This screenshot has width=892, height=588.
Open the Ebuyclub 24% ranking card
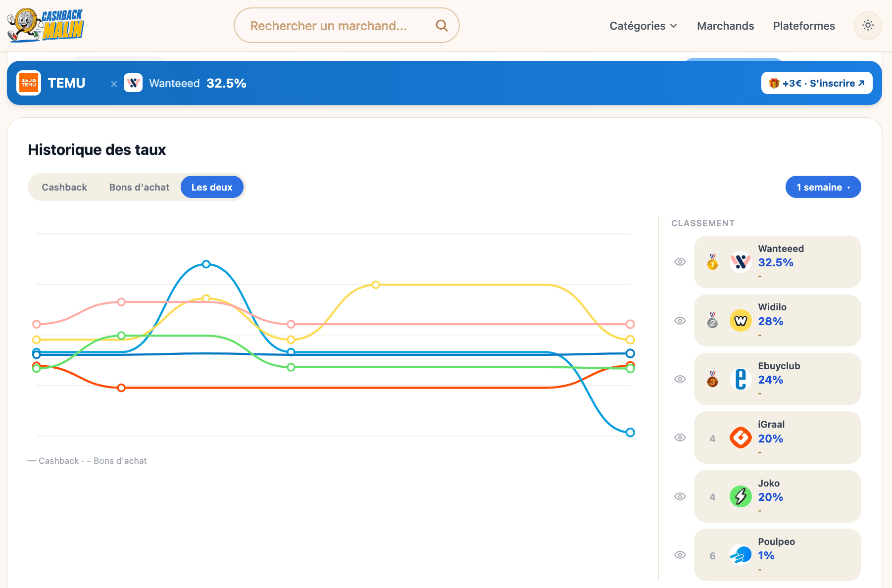pos(777,379)
